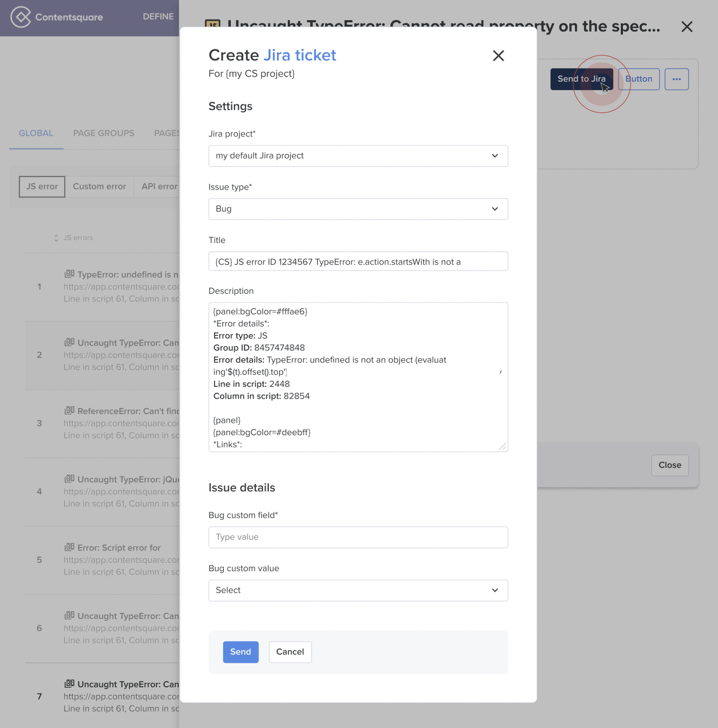This screenshot has height=728, width=718.
Task: Open the DEFINE menu in the top bar
Action: [x=158, y=17]
